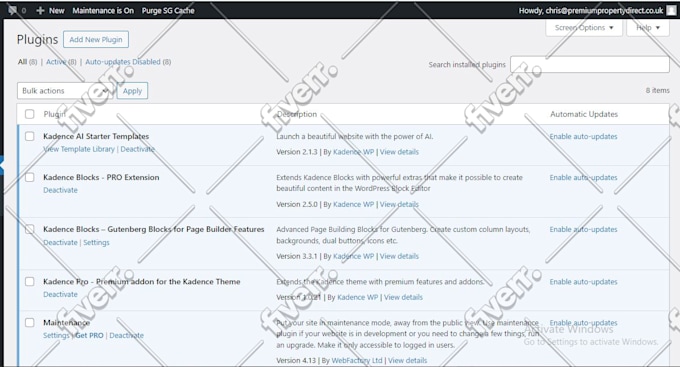Click Purge SG Cache in admin bar
Viewport: 680px width, 367px height.
click(168, 10)
